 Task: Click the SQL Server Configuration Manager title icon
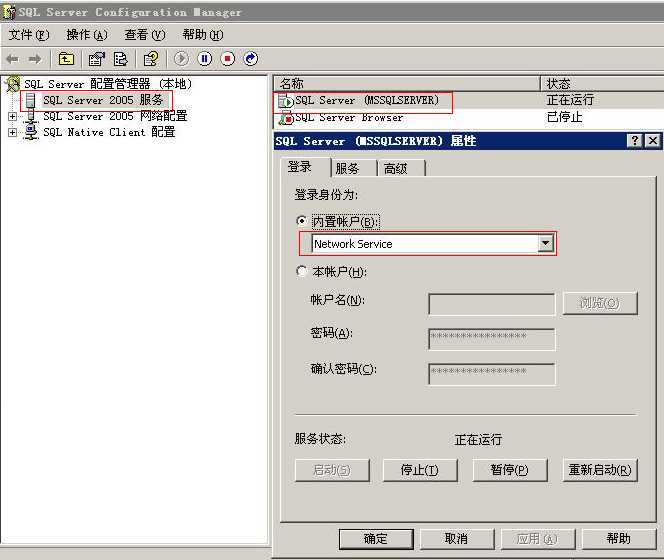8,12
